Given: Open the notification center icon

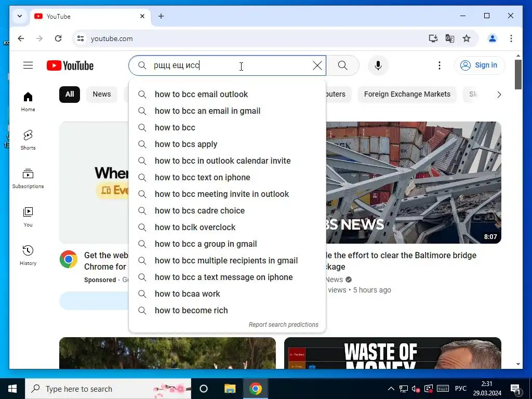Looking at the screenshot, I should 515,389.
